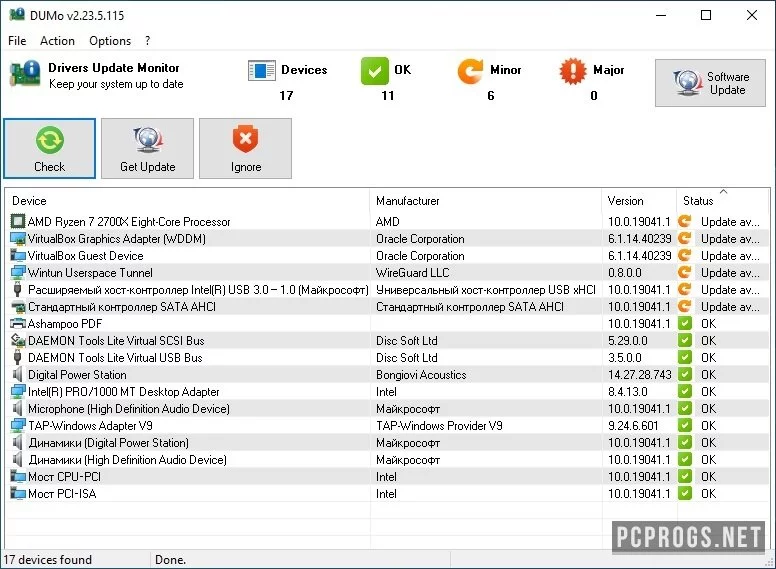776x569 pixels.
Task: Select the Digital Power Station device row
Action: [x=388, y=375]
